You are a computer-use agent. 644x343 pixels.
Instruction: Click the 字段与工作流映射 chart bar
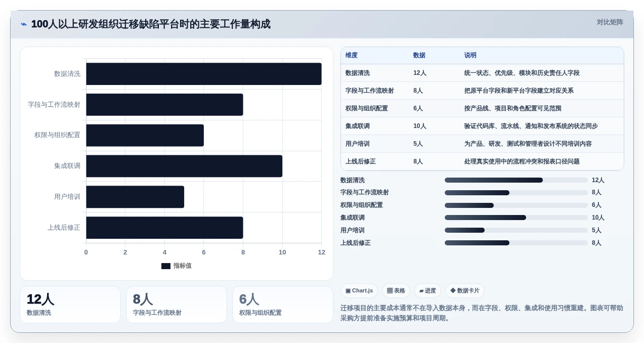click(x=164, y=105)
